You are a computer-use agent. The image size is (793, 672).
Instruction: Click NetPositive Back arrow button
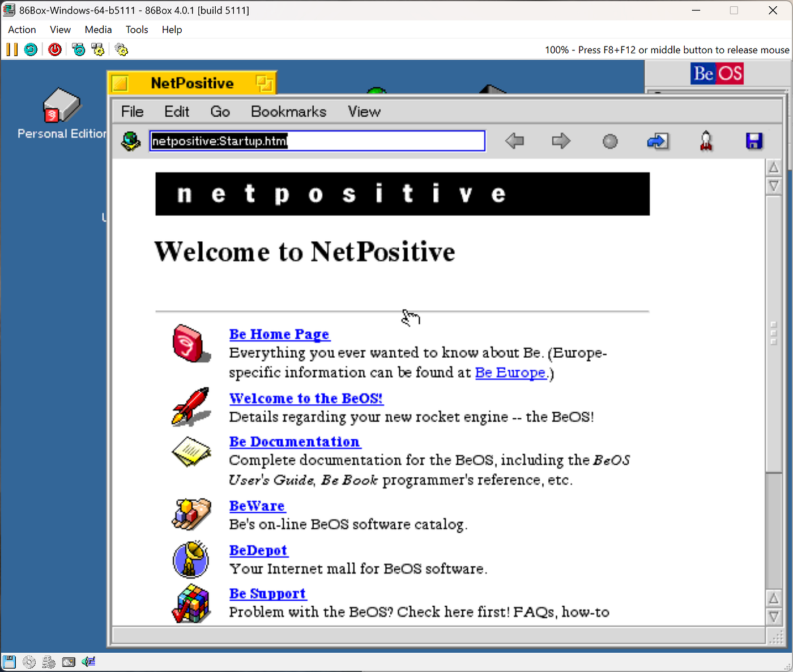click(514, 141)
